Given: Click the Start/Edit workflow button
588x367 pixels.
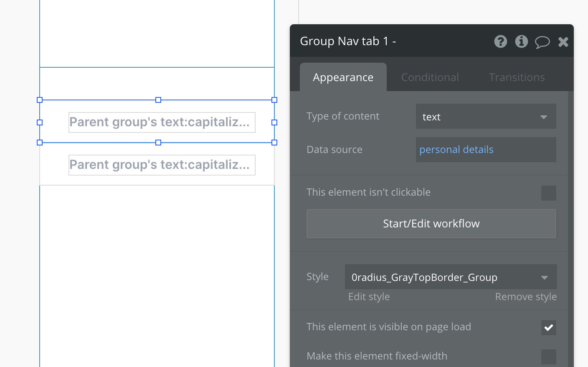Looking at the screenshot, I should point(431,224).
